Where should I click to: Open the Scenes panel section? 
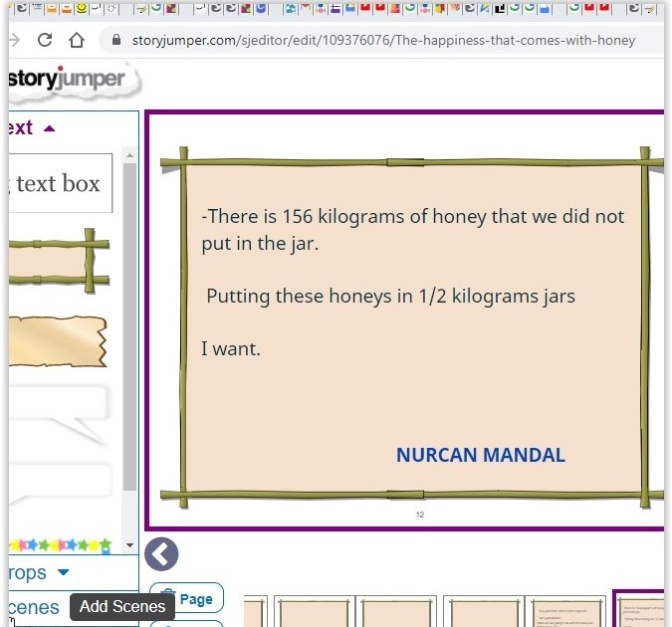pos(34,607)
